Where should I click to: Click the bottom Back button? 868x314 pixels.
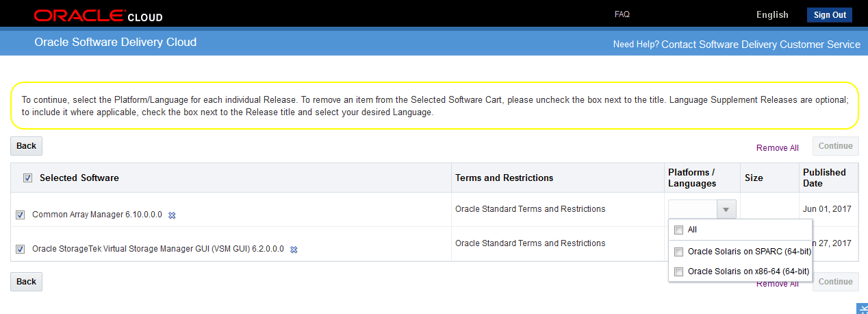pyautogui.click(x=26, y=282)
